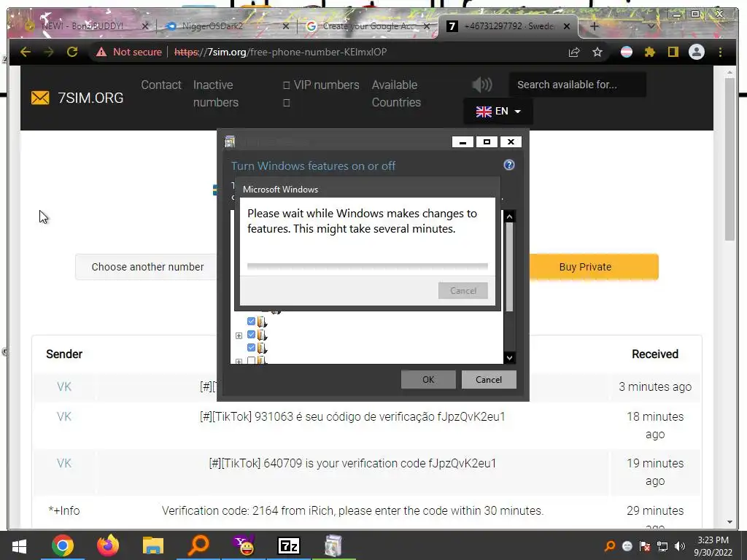The height and width of the screenshot is (560, 747).
Task: Launch Firefox from the taskbar
Action: tap(108, 545)
